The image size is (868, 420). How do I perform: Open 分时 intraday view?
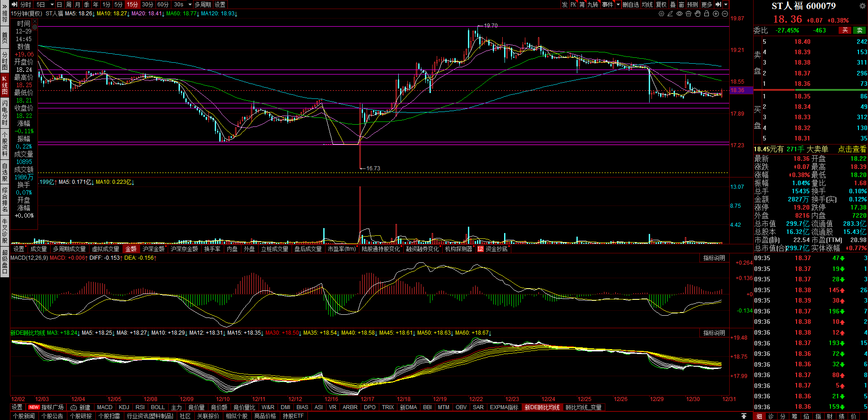pyautogui.click(x=26, y=5)
